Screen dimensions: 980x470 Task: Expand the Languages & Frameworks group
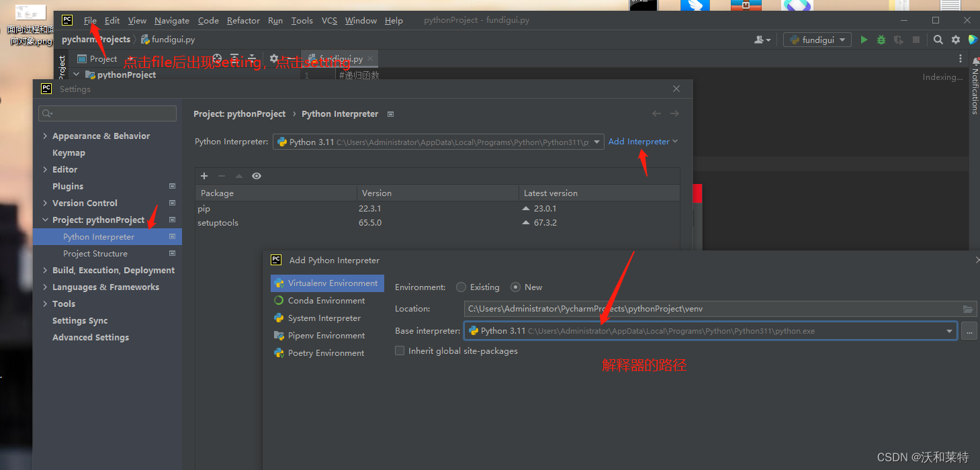(45, 287)
